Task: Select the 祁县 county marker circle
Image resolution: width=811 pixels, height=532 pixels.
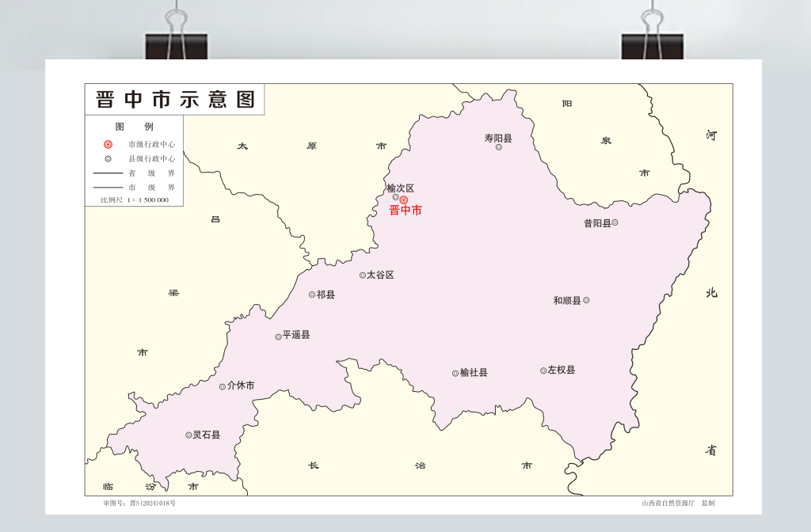Action: pos(312,294)
